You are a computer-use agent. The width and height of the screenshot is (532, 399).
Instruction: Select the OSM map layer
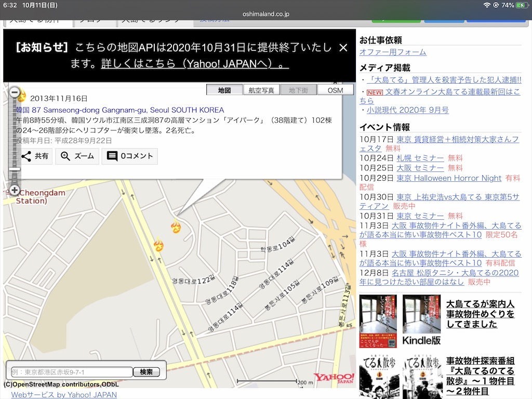(x=335, y=90)
